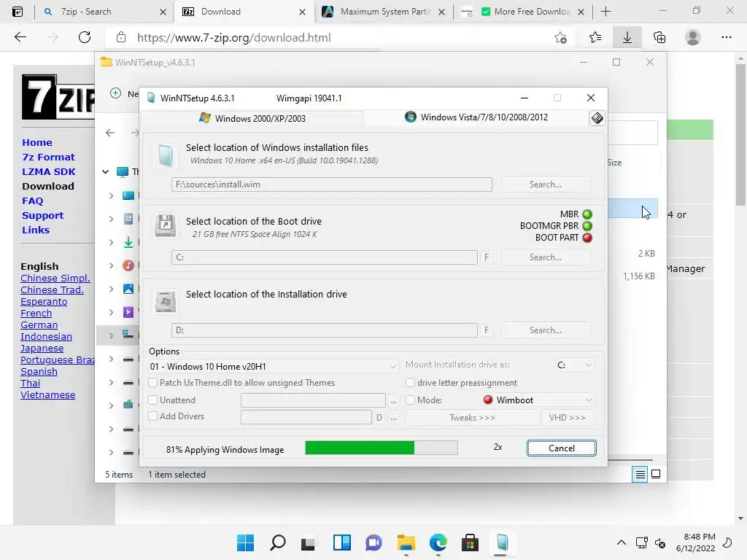
Task: Expand the Downloads tree node in Explorer
Action: [111, 242]
